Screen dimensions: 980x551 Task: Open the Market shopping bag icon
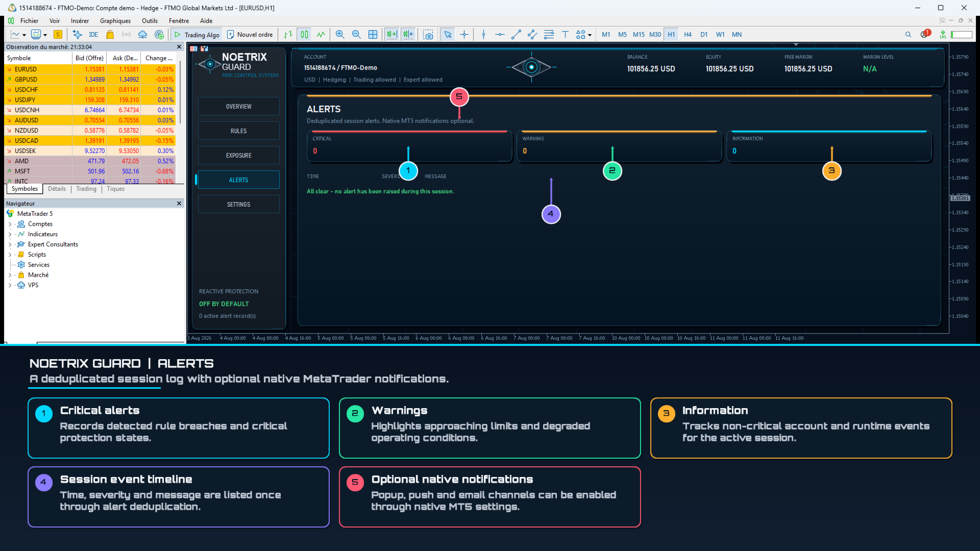tap(110, 35)
